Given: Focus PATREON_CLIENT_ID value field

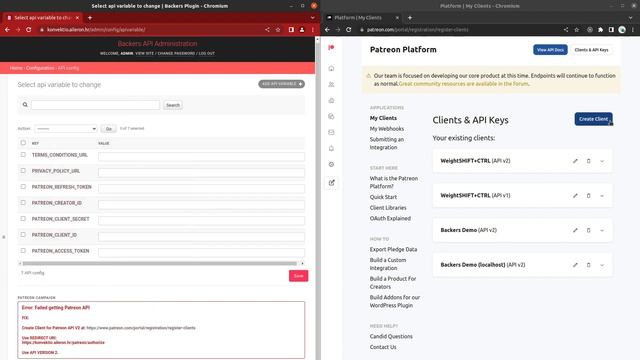Looking at the screenshot, I should click(201, 236).
